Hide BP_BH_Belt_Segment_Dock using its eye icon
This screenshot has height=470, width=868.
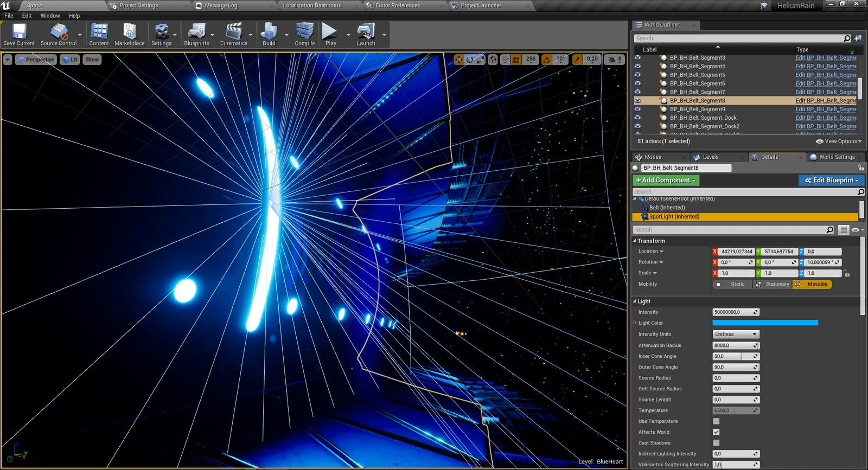tap(638, 118)
